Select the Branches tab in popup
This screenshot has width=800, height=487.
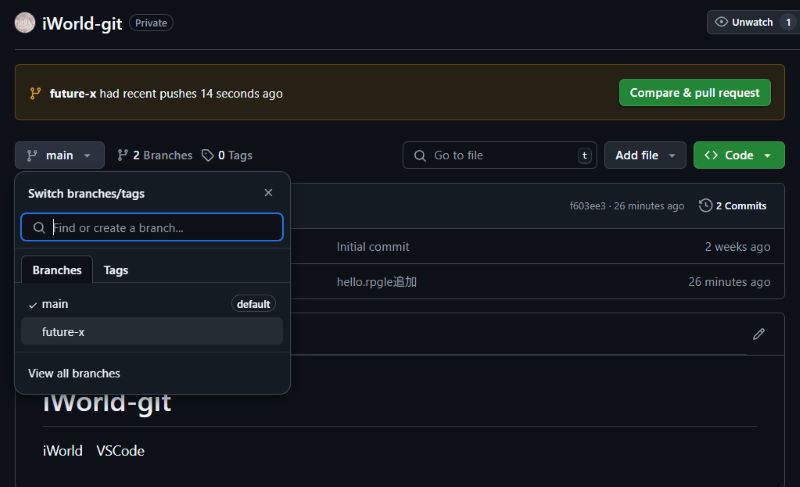[x=57, y=270]
